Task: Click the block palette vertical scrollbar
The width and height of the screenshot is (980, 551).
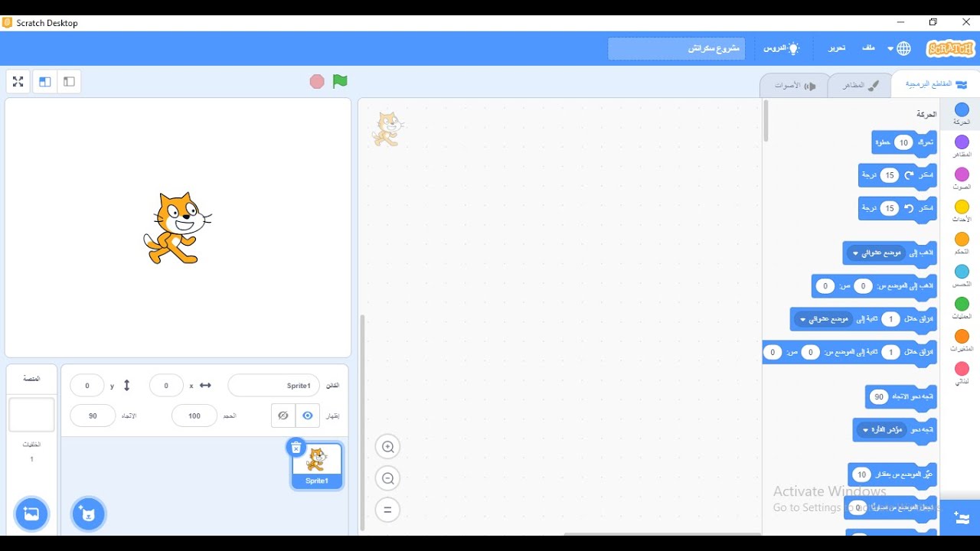Action: pos(766,121)
